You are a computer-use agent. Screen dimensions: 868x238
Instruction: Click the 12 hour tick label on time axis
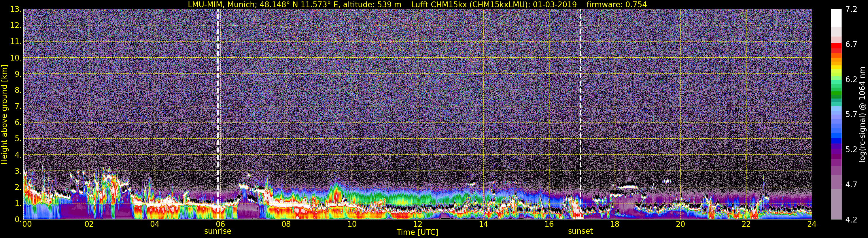(417, 224)
